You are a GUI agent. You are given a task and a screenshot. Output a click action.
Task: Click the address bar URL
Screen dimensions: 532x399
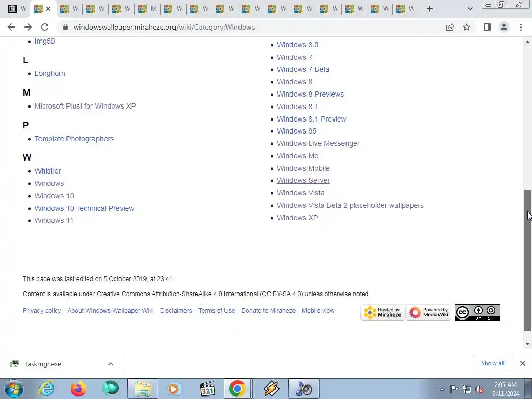[164, 27]
